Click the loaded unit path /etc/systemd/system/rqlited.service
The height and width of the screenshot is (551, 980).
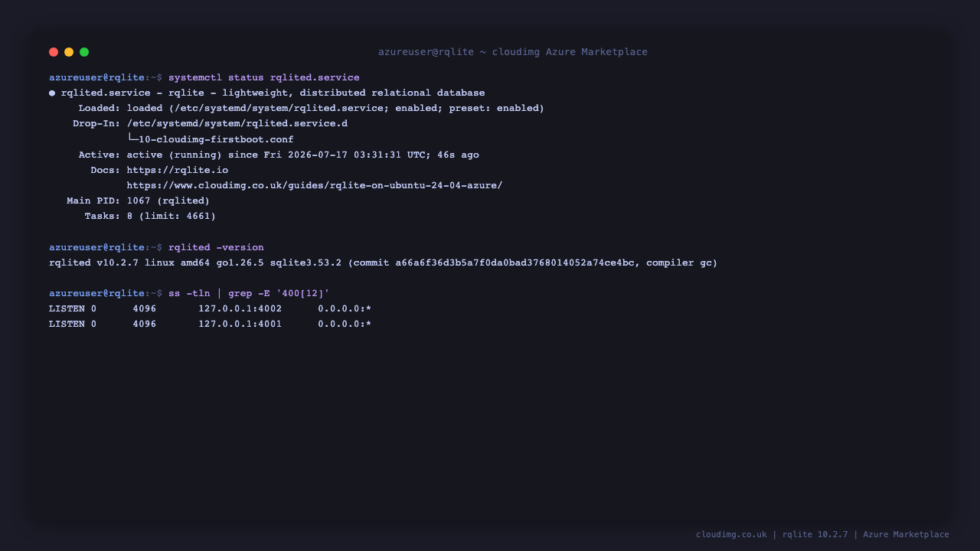[279, 109]
